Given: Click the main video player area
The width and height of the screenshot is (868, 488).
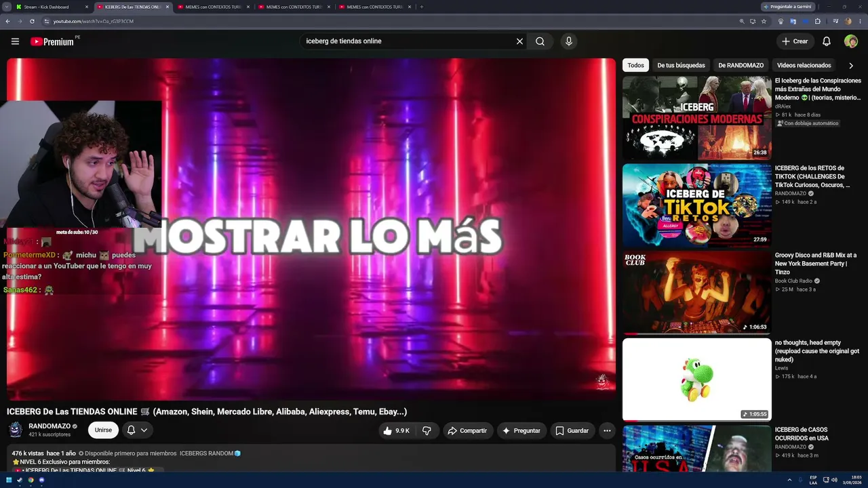Looking at the screenshot, I should (x=311, y=229).
